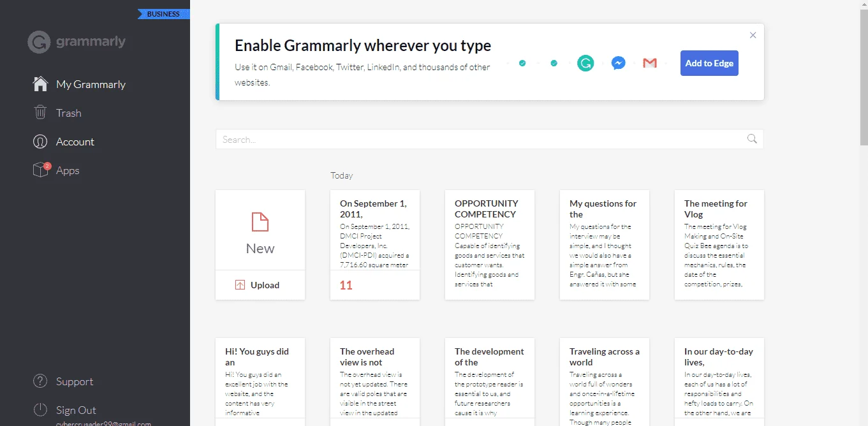Click the document search field
This screenshot has width=868, height=426.
tap(489, 139)
